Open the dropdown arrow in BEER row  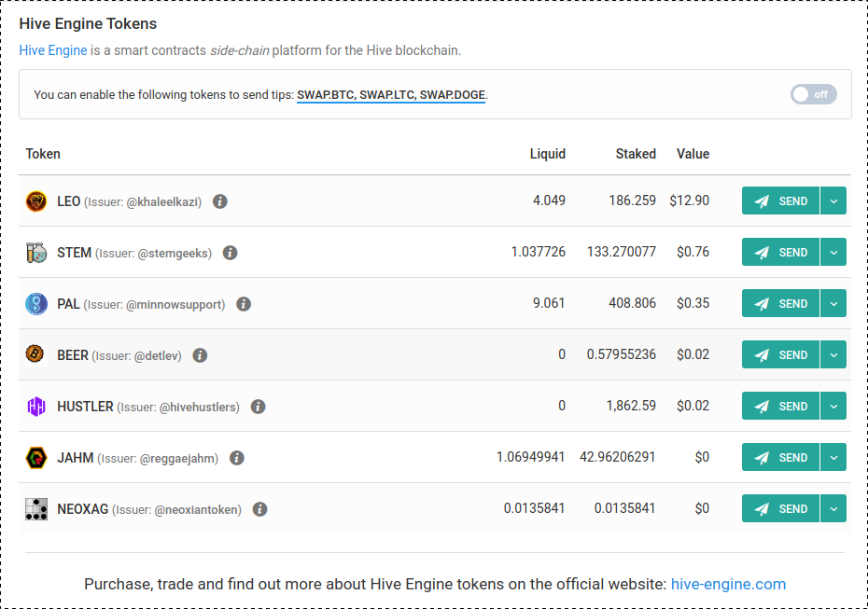tap(833, 354)
